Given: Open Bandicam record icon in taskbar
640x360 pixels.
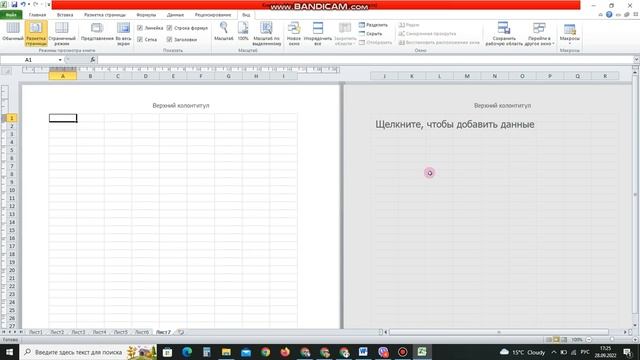Looking at the screenshot, I should [x=402, y=352].
